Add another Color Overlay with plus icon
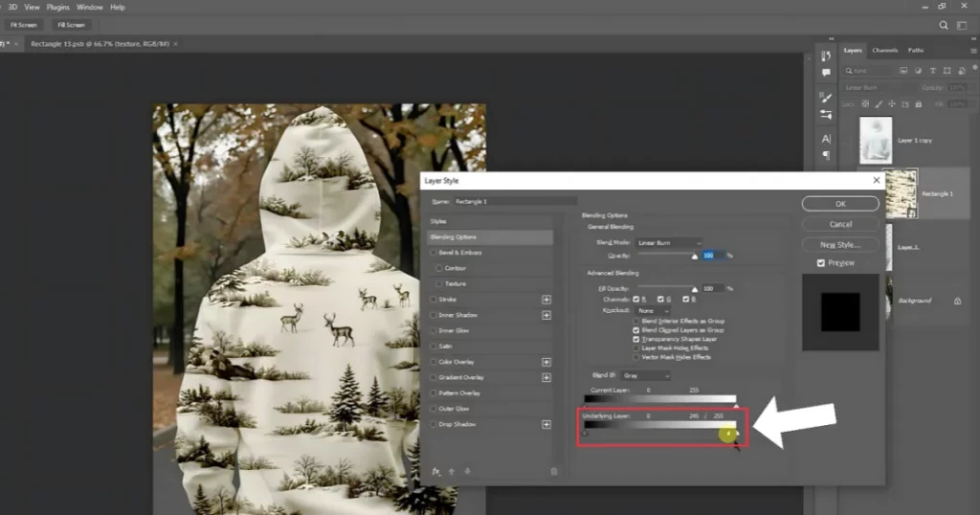Image resolution: width=980 pixels, height=515 pixels. [x=546, y=362]
